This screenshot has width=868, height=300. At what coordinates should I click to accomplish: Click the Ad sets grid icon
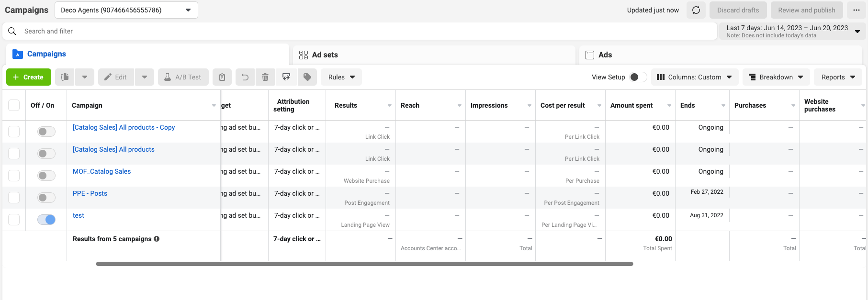click(x=304, y=55)
